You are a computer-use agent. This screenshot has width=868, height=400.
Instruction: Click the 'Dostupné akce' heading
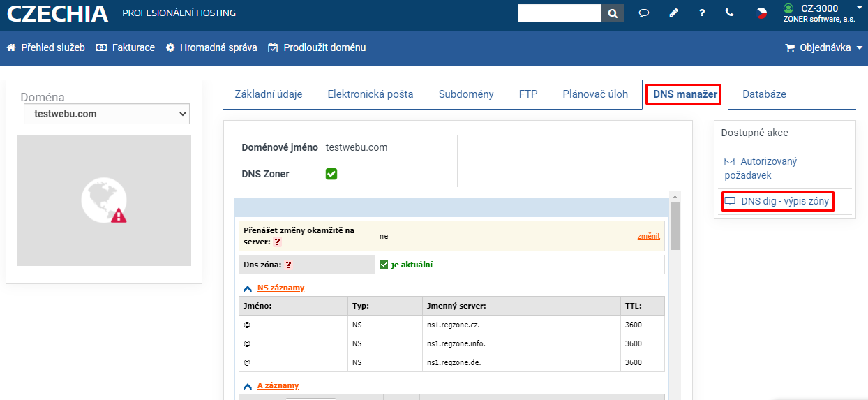click(754, 133)
